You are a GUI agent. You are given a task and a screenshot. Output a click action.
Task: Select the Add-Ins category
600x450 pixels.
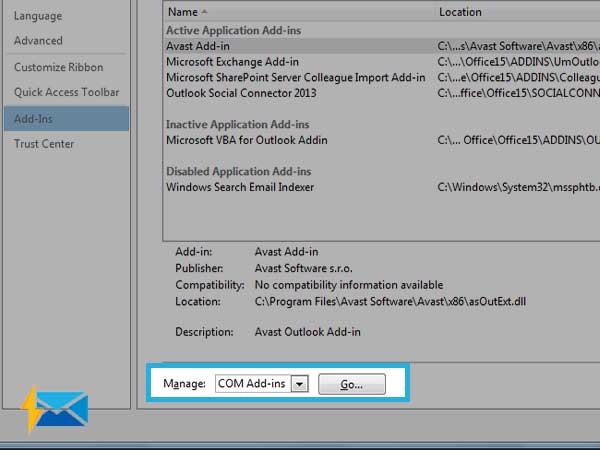pyautogui.click(x=67, y=119)
